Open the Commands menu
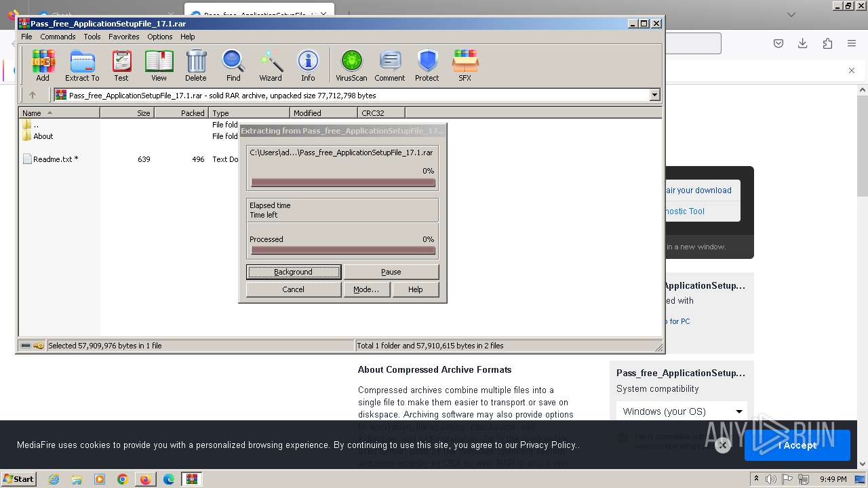The width and height of the screenshot is (868, 488). point(58,37)
